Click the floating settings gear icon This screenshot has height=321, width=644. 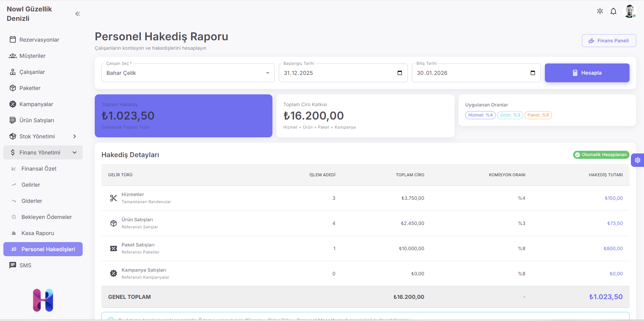click(637, 160)
